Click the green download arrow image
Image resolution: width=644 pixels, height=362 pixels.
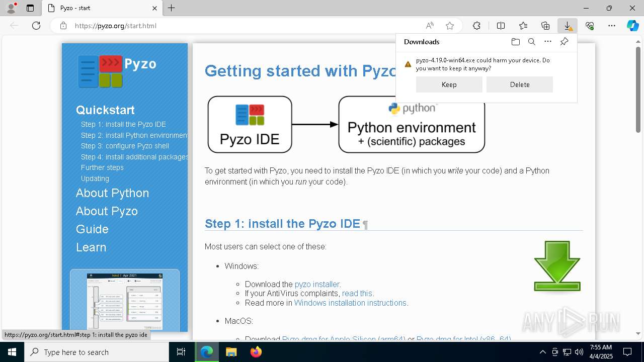(557, 266)
